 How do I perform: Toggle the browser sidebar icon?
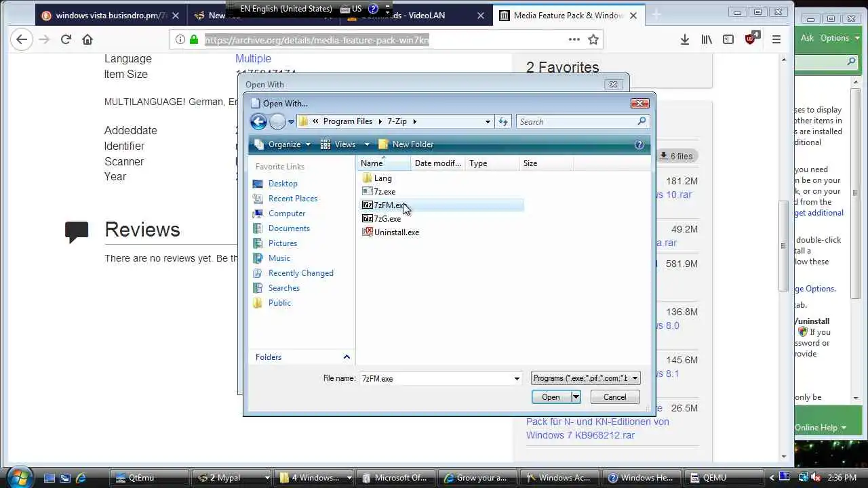(x=728, y=39)
